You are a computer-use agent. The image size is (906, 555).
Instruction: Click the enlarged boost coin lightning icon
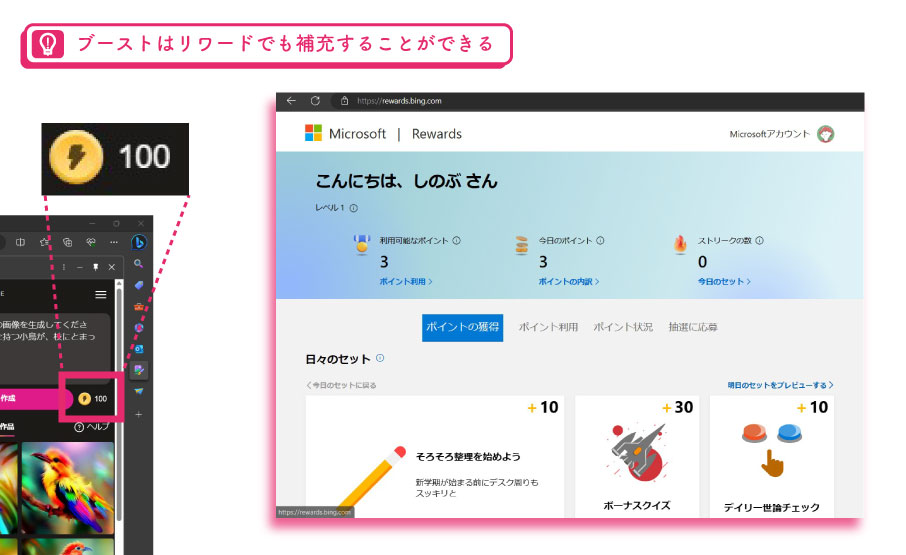pyautogui.click(x=76, y=157)
